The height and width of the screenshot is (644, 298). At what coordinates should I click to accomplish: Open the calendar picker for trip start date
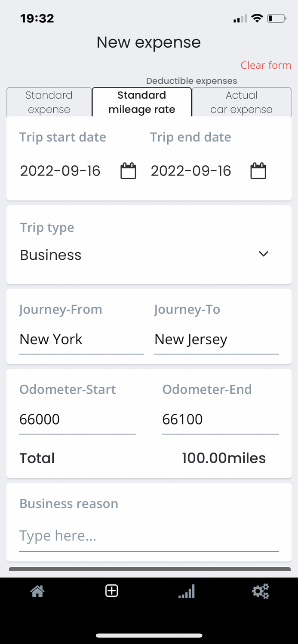[128, 170]
